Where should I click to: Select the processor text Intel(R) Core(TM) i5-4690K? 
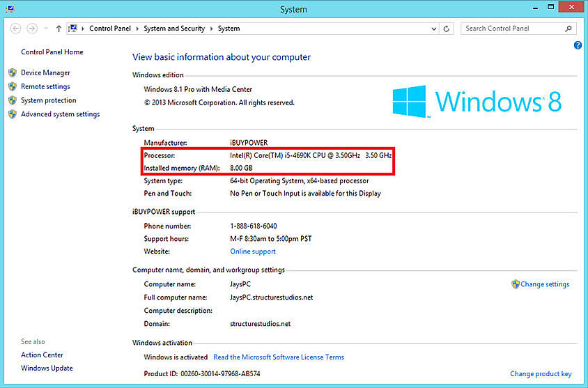click(x=270, y=155)
